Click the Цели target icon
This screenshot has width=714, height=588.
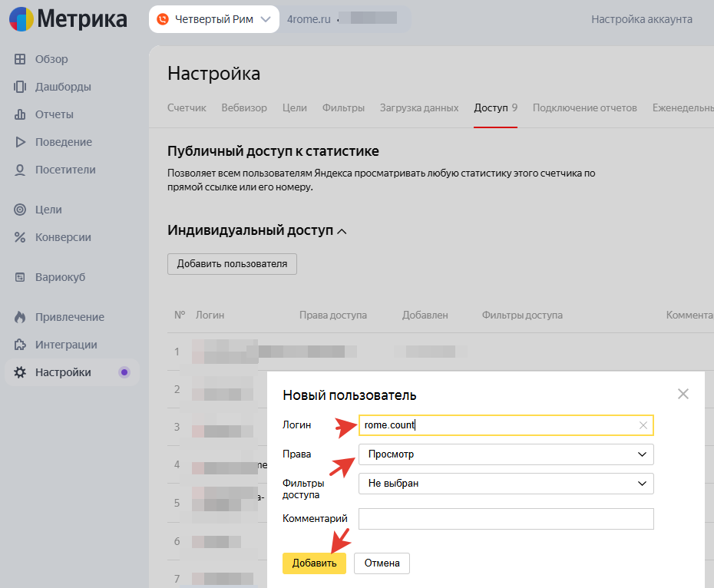point(20,210)
